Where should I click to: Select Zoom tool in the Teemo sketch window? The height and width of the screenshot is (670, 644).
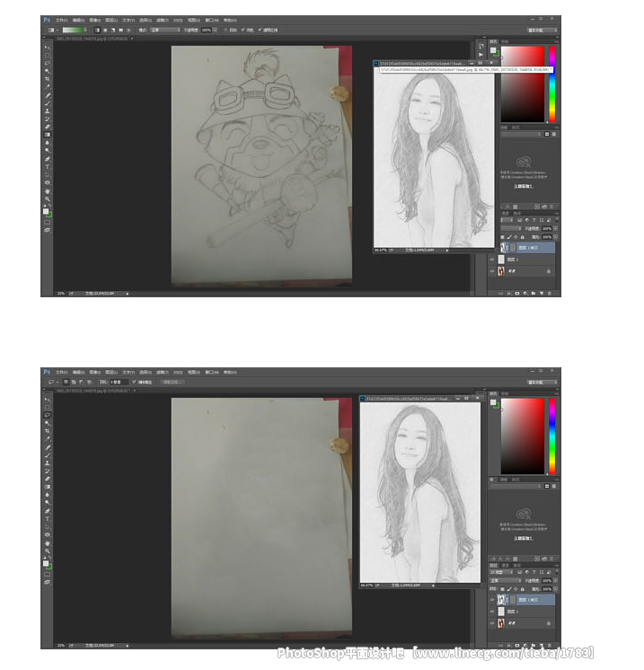tap(47, 199)
